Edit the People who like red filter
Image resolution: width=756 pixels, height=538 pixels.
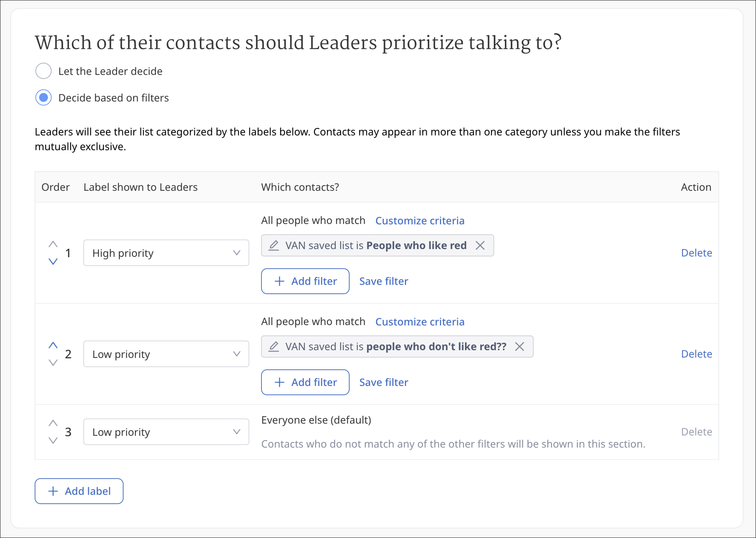tap(273, 246)
